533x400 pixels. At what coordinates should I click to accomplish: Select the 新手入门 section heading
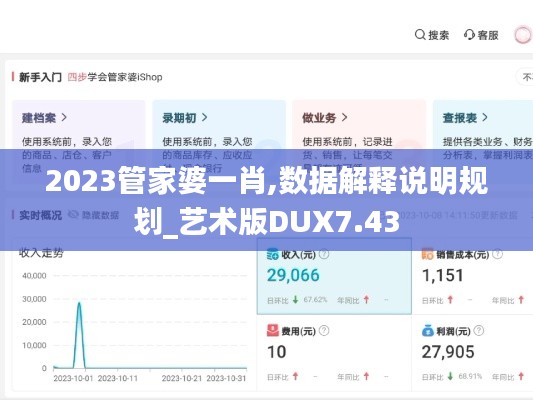(40, 77)
